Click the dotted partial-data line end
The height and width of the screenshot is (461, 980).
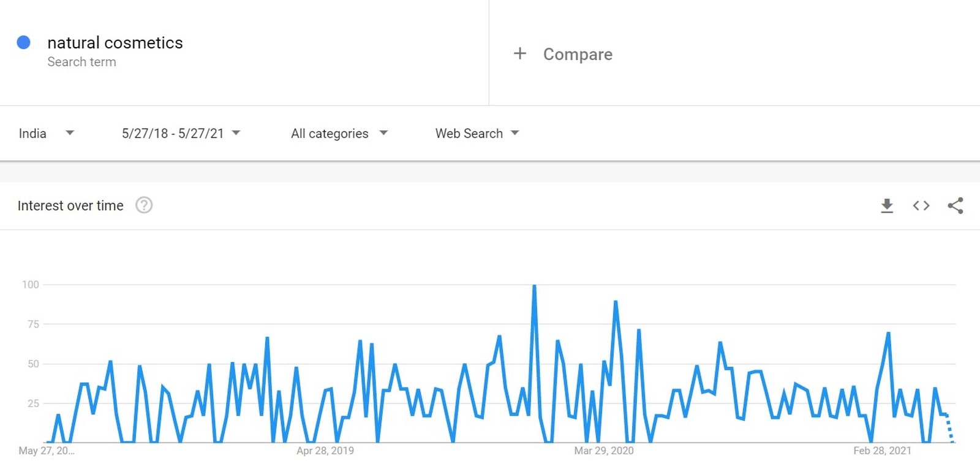pos(952,440)
